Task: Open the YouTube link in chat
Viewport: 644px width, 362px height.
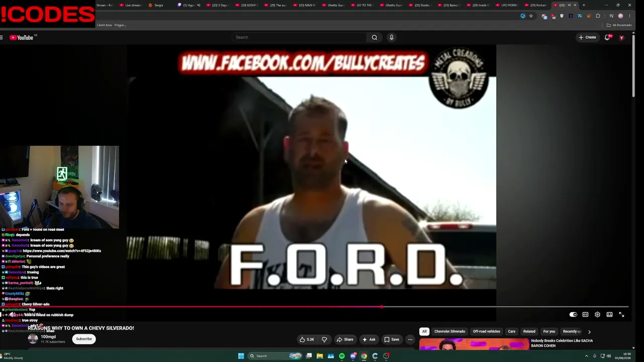Action: (62, 251)
